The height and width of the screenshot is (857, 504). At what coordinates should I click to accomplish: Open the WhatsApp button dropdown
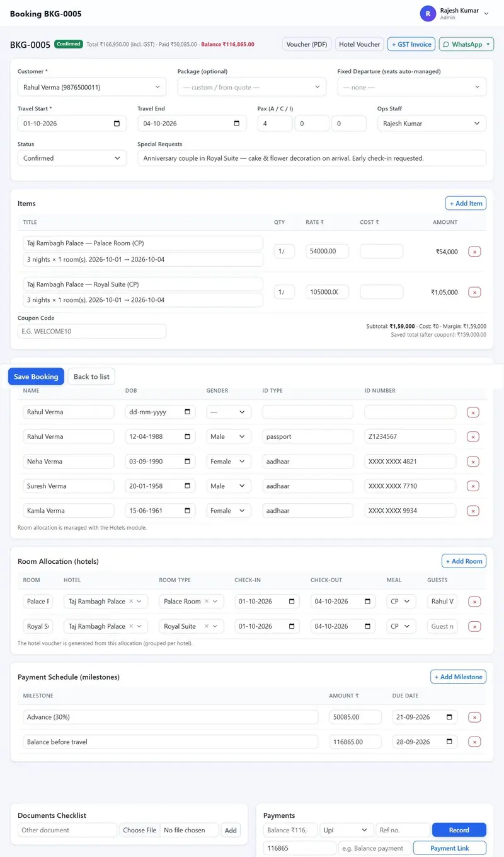coord(466,44)
